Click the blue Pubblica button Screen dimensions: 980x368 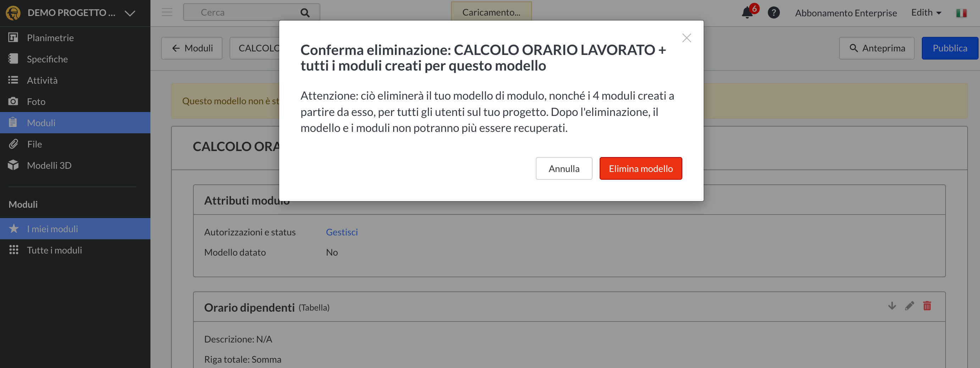click(x=949, y=48)
